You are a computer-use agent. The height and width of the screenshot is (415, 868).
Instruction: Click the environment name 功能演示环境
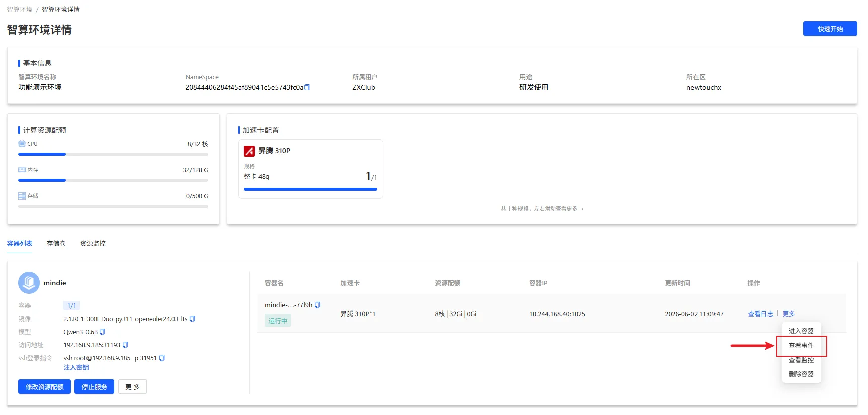tap(40, 87)
